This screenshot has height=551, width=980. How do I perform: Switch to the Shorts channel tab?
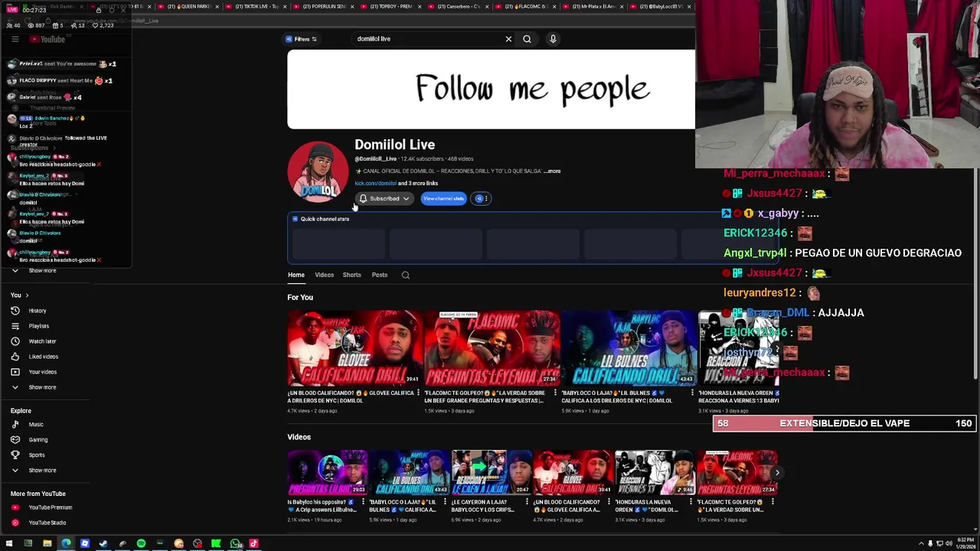coord(351,275)
